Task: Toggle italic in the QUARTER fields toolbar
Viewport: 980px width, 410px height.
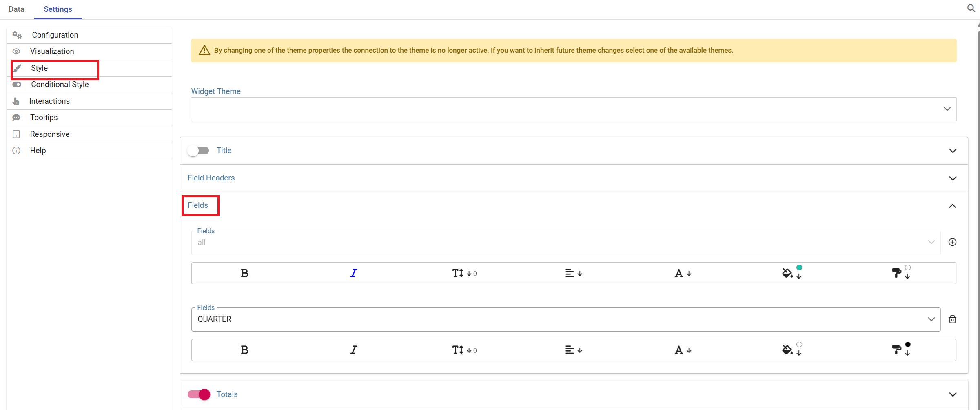Action: pyautogui.click(x=353, y=350)
